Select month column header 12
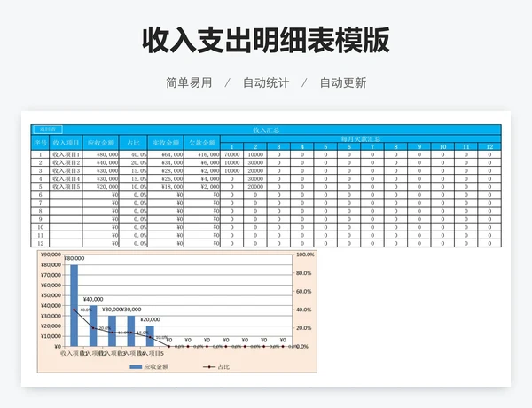 tap(489, 146)
